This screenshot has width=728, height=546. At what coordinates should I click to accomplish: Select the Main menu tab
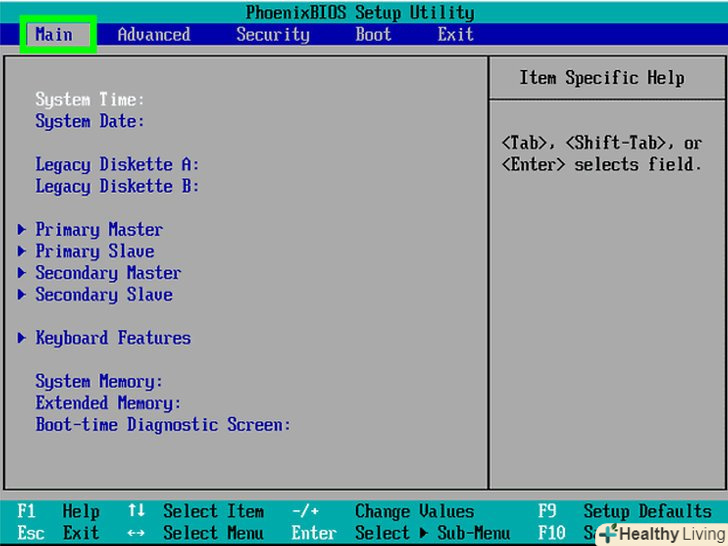[54, 34]
